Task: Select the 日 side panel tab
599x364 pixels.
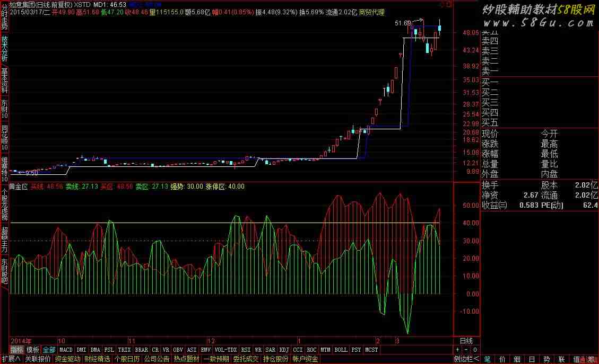Action: (x=532, y=359)
